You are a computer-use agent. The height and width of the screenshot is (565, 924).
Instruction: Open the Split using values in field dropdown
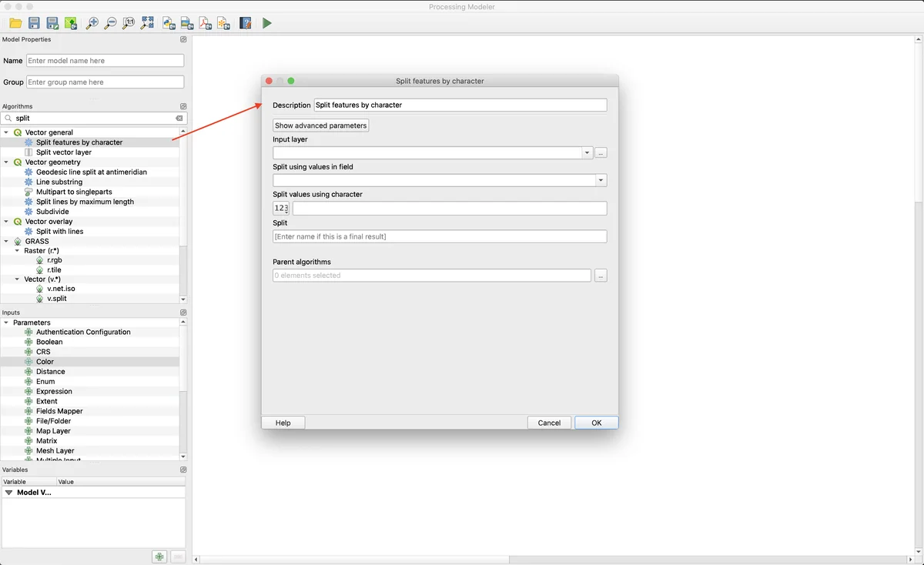click(601, 180)
